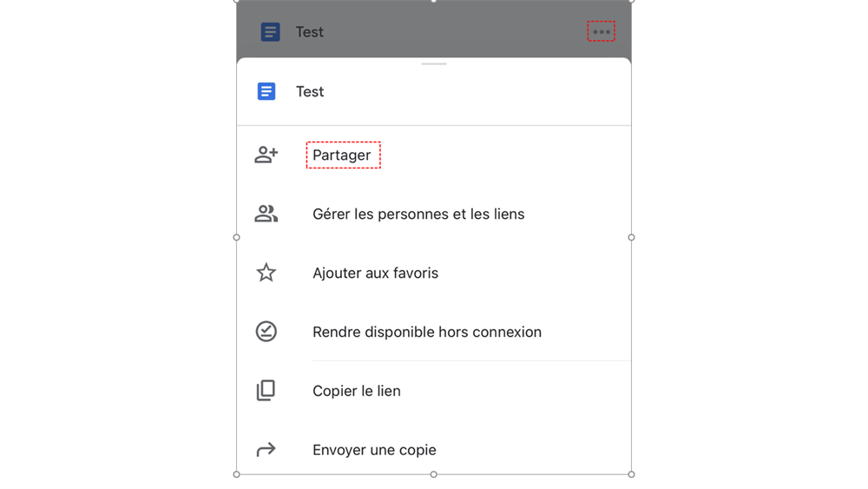Viewport: 868px width, 489px height.
Task: Click the people icon for managing access
Action: 266,214
